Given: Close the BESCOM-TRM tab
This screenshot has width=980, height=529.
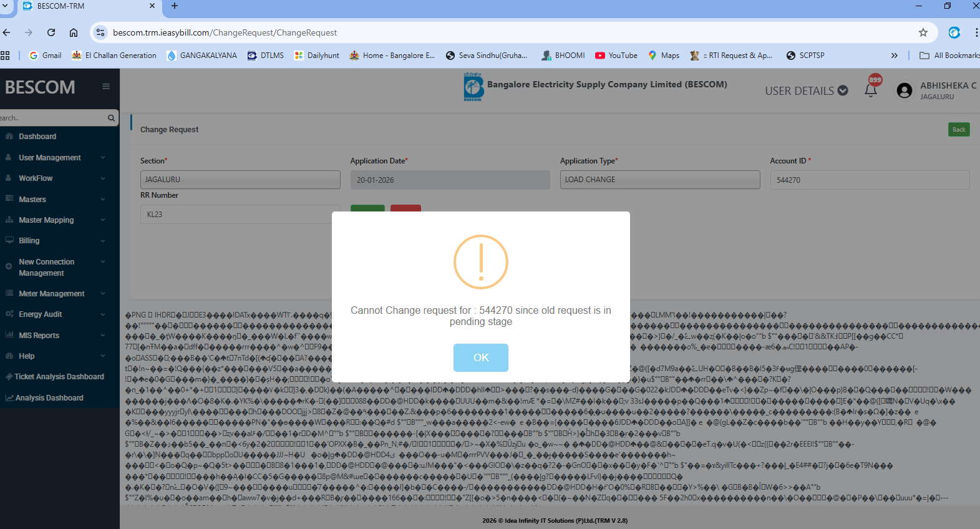Looking at the screenshot, I should coord(152,6).
